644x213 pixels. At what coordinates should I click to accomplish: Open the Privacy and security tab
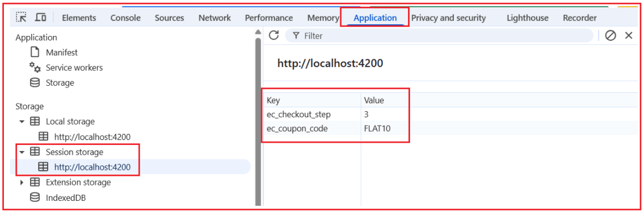448,18
